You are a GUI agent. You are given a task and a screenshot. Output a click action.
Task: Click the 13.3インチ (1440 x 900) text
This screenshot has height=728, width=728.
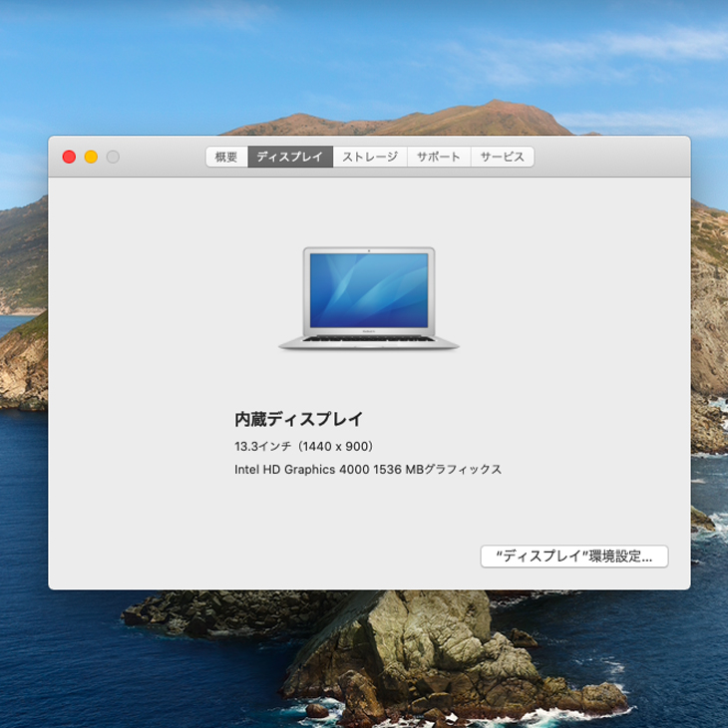point(304,446)
